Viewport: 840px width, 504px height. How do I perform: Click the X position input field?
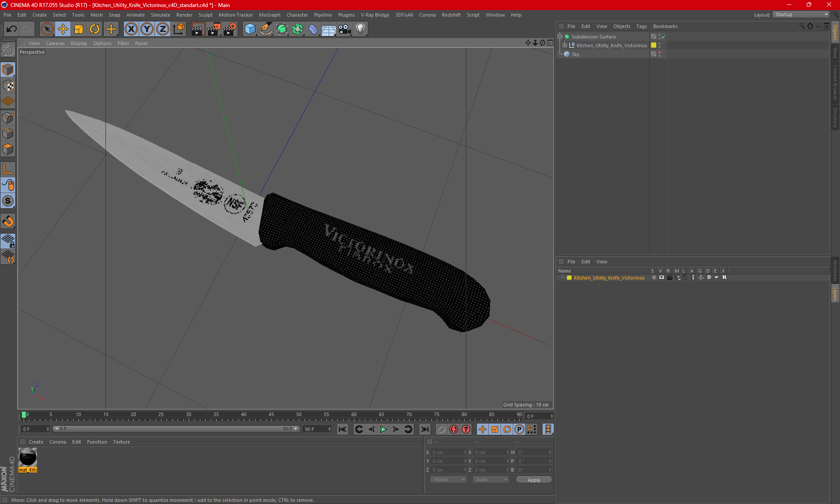449,452
